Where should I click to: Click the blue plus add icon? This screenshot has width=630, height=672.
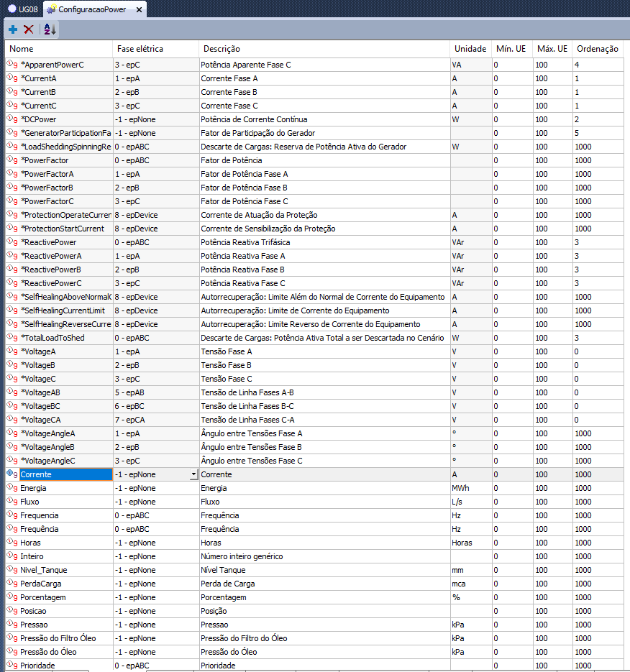13,29
